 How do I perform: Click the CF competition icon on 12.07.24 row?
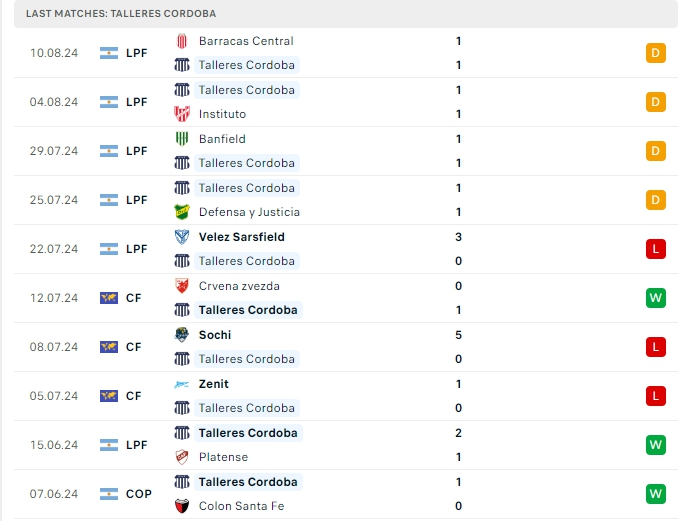tap(109, 298)
